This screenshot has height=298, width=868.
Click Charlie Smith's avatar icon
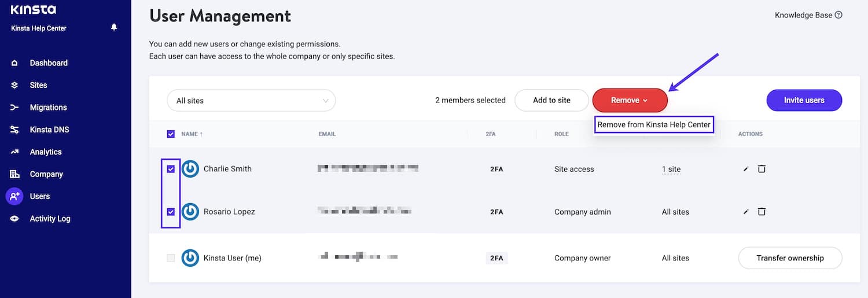click(190, 169)
